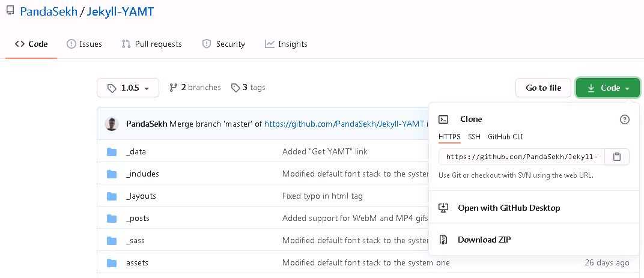Click the tags icon beside 3 tags

tap(235, 88)
